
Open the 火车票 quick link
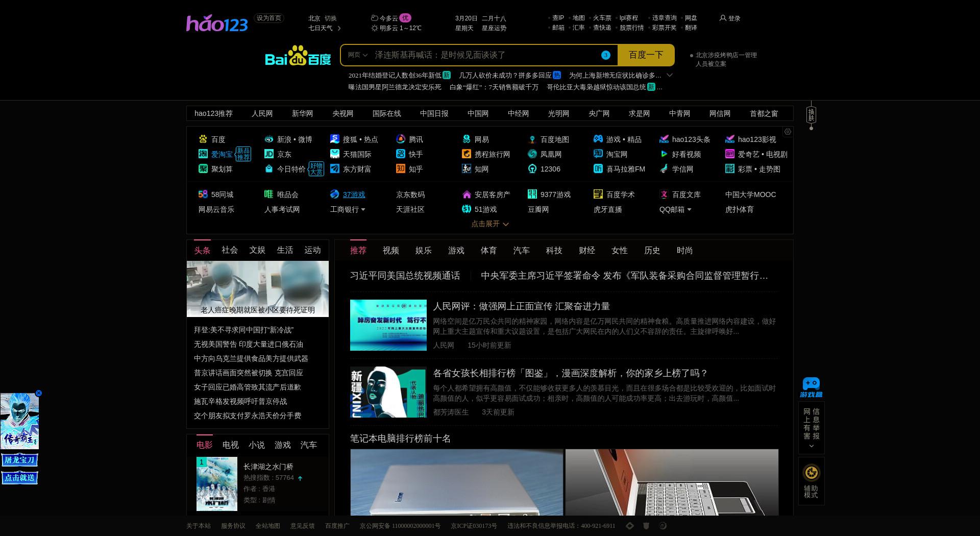pos(602,18)
